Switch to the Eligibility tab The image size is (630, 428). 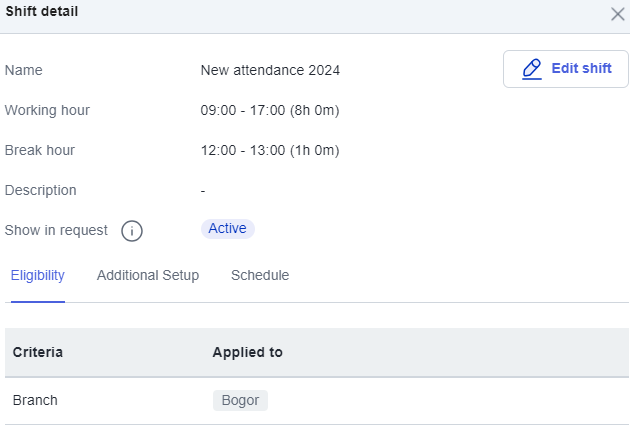click(38, 276)
